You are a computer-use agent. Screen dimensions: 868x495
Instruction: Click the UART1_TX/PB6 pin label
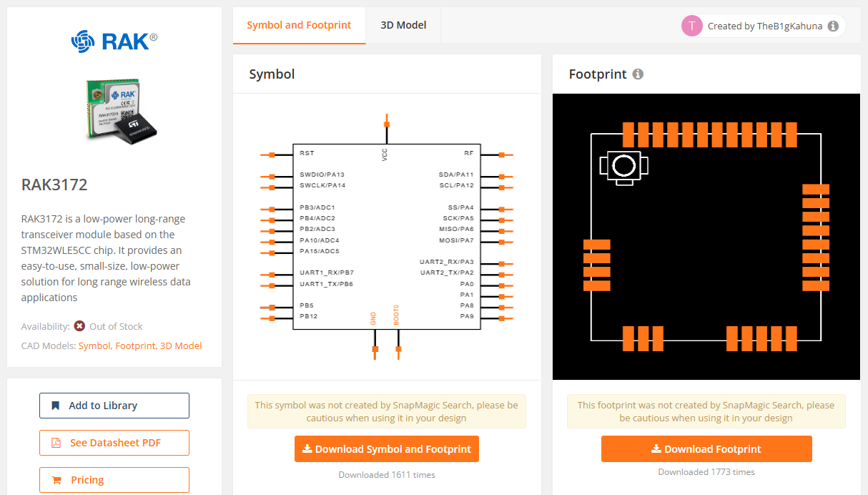coord(327,284)
